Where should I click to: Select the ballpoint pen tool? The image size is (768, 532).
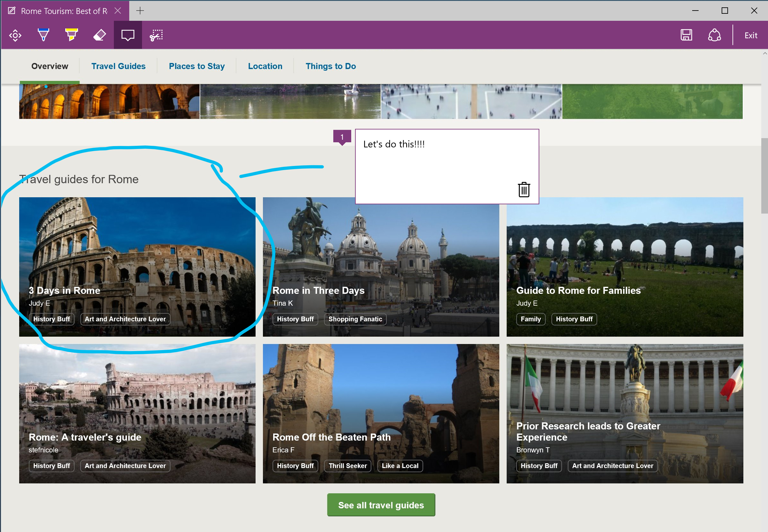click(x=43, y=35)
